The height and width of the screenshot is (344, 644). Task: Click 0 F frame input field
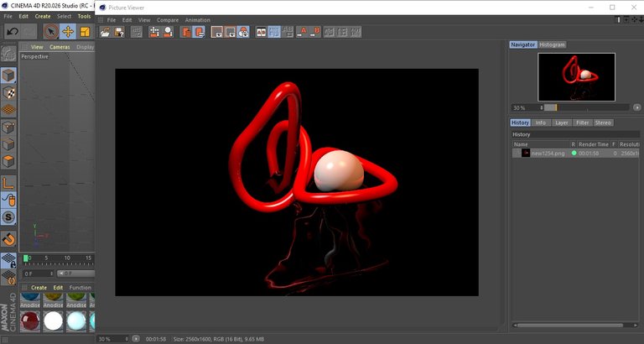[39, 274]
